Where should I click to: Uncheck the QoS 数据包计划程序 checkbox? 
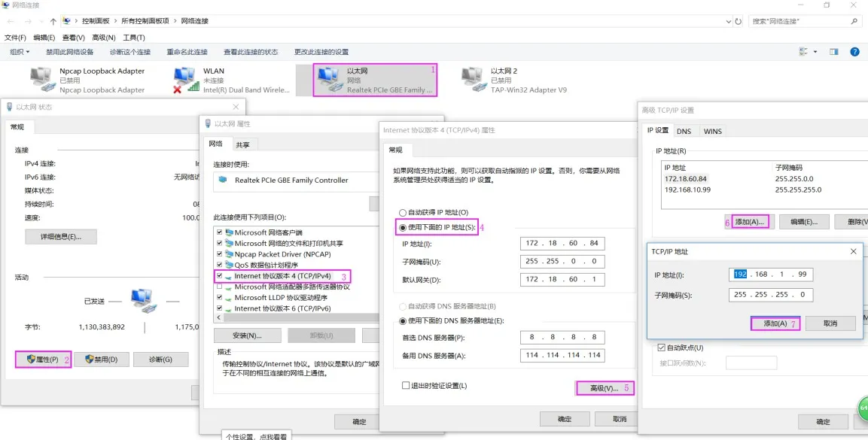(x=220, y=264)
